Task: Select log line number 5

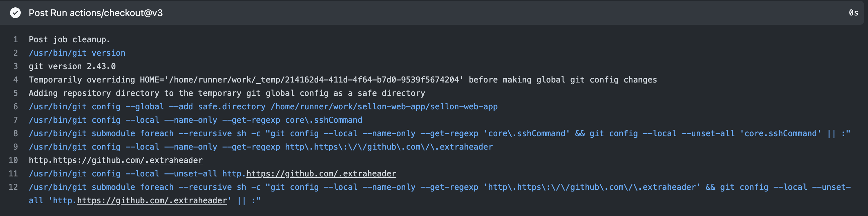Action: [15, 93]
